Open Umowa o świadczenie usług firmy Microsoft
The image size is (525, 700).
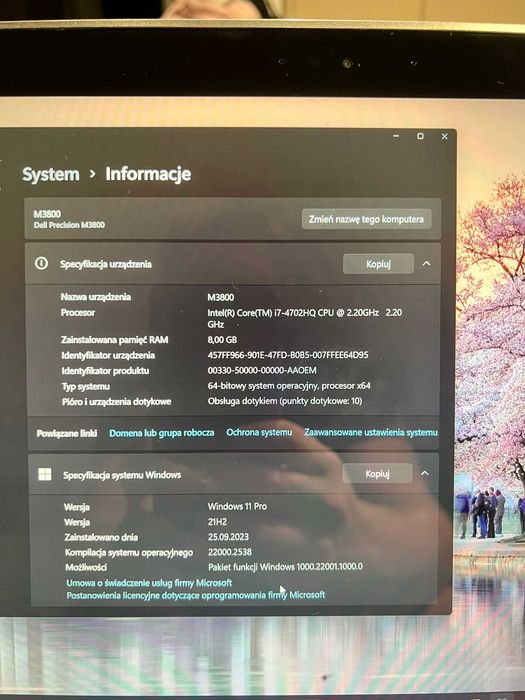click(149, 583)
